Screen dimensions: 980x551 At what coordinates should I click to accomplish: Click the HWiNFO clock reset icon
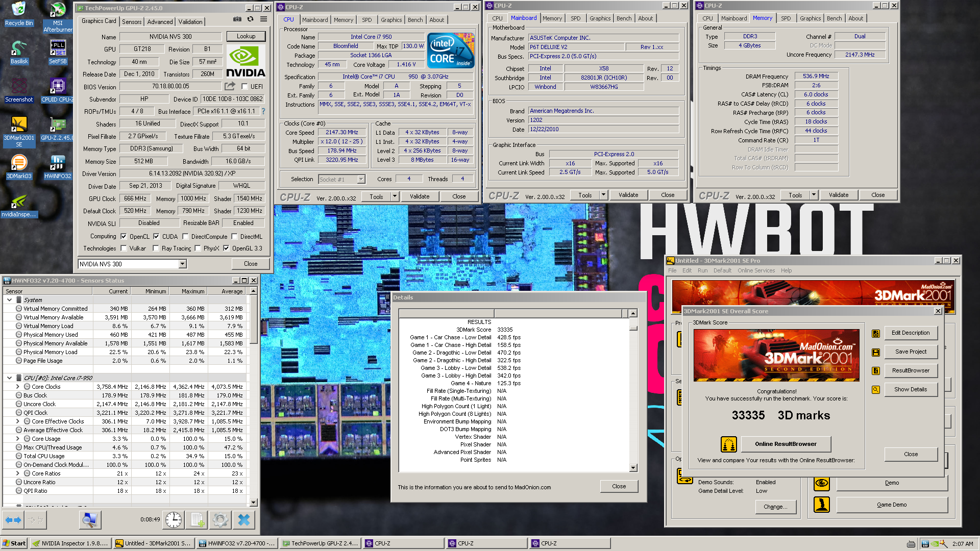pyautogui.click(x=173, y=520)
